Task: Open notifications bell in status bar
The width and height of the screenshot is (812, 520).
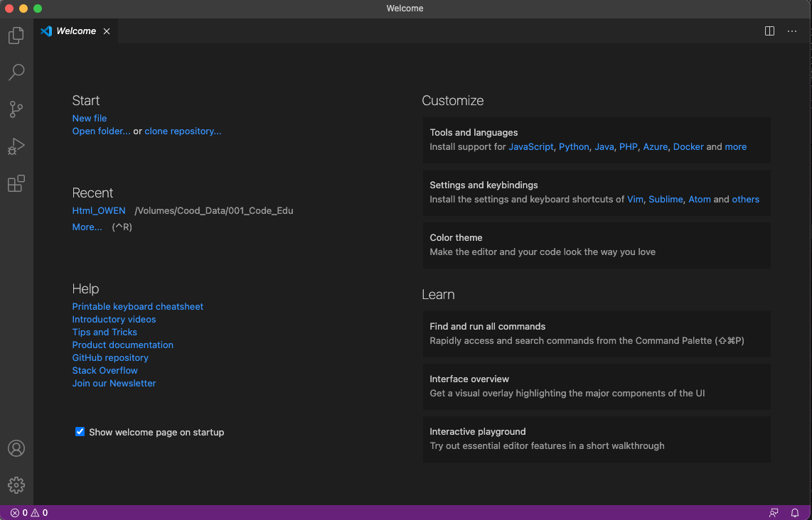Action: coord(795,513)
